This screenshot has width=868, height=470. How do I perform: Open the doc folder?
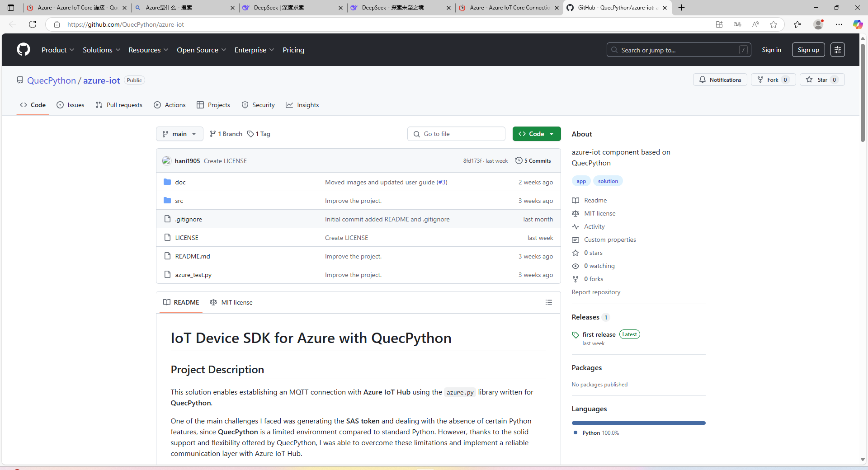(180, 182)
